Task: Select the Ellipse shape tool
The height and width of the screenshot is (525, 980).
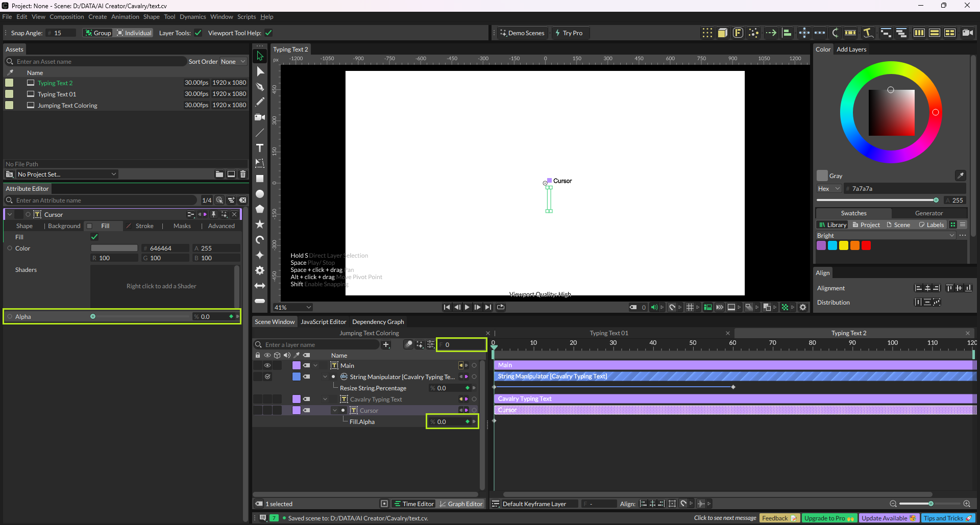Action: [260, 194]
